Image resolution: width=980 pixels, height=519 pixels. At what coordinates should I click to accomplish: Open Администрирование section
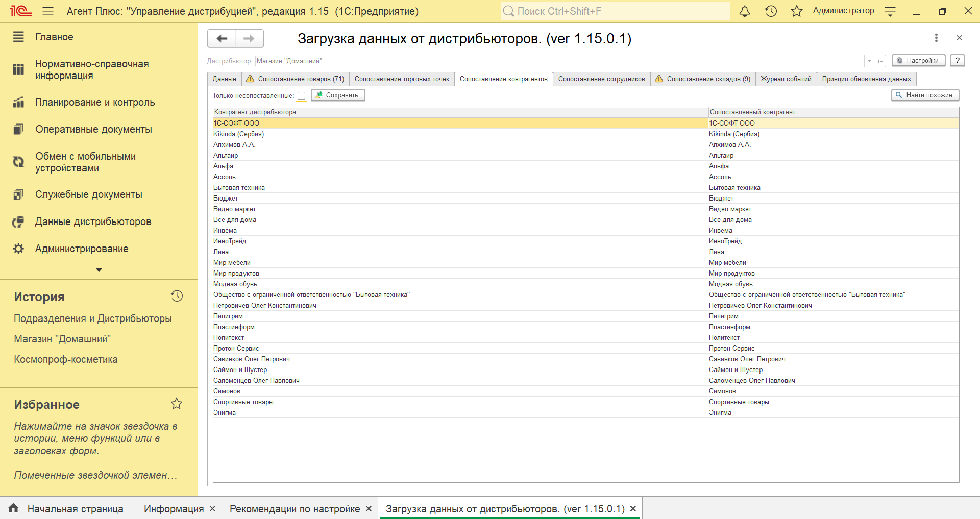point(82,249)
